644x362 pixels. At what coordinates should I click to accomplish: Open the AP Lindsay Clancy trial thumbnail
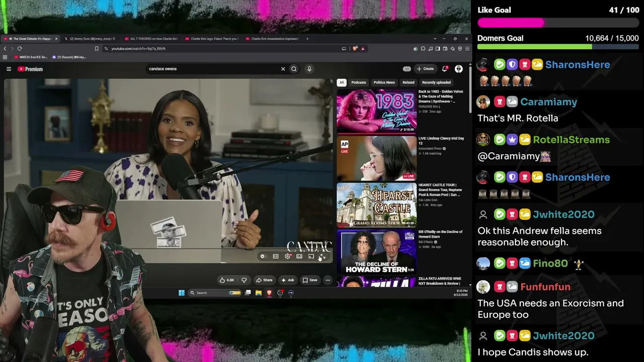tap(376, 158)
